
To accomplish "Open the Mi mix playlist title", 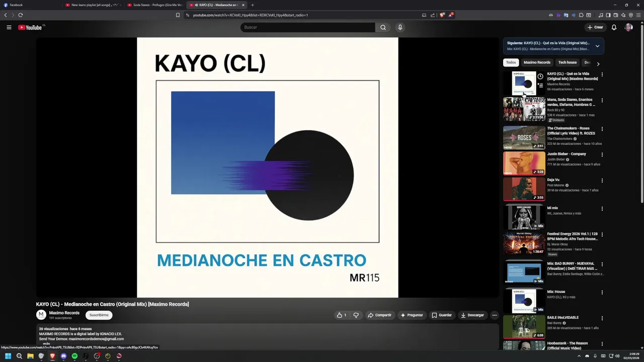I will 552,208.
